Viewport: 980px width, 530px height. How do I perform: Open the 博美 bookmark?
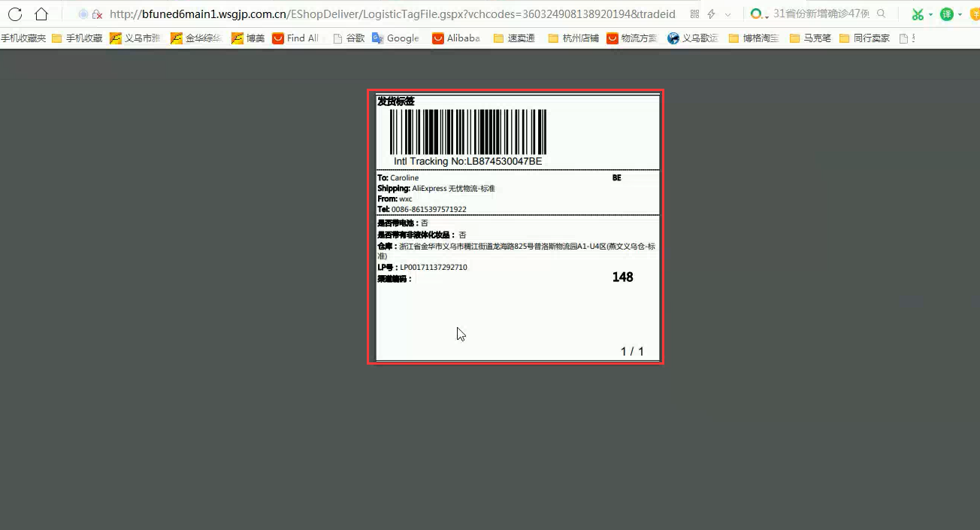click(248, 38)
